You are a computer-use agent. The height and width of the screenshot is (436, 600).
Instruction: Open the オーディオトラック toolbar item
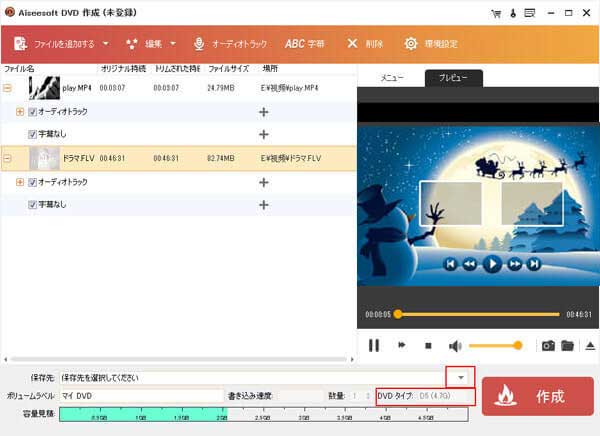231,44
